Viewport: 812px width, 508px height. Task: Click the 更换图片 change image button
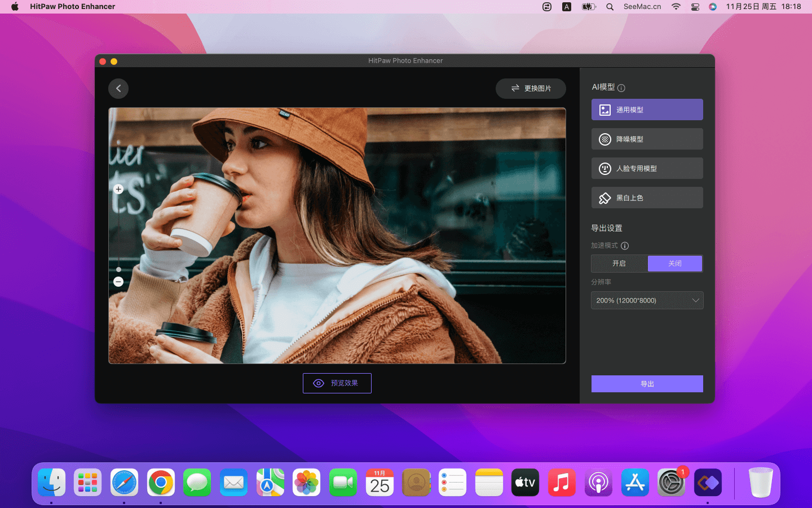531,89
